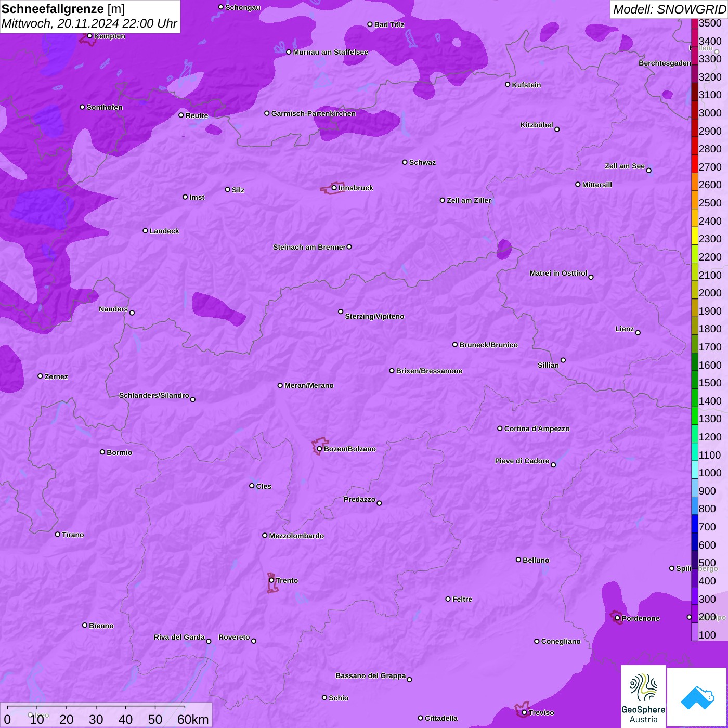Screen dimensions: 728x728
Task: Click the Kempten city marker
Action: (90, 36)
